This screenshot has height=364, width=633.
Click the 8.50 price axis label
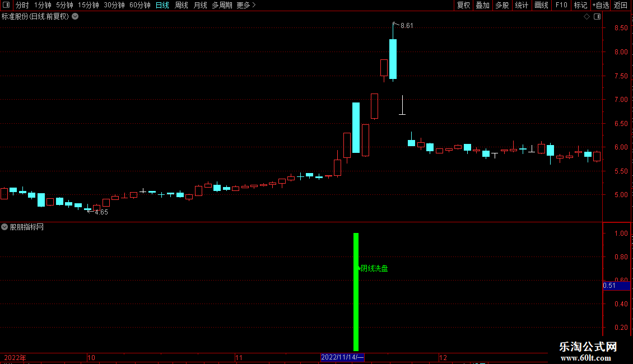tap(621, 28)
